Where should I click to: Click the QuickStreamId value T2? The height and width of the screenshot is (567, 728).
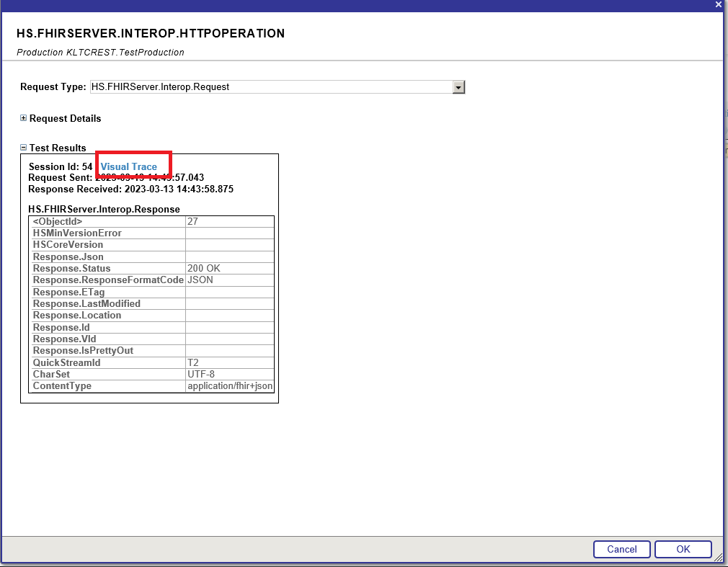click(193, 362)
